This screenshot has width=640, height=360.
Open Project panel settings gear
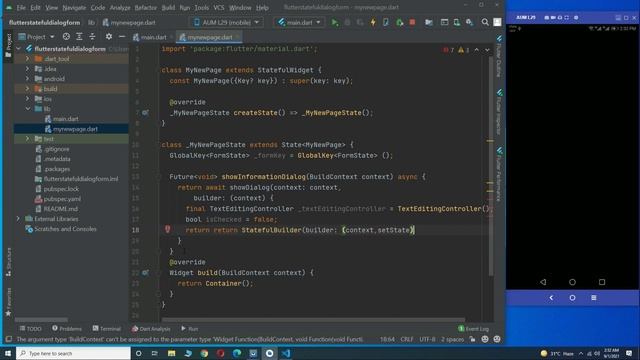(109, 37)
